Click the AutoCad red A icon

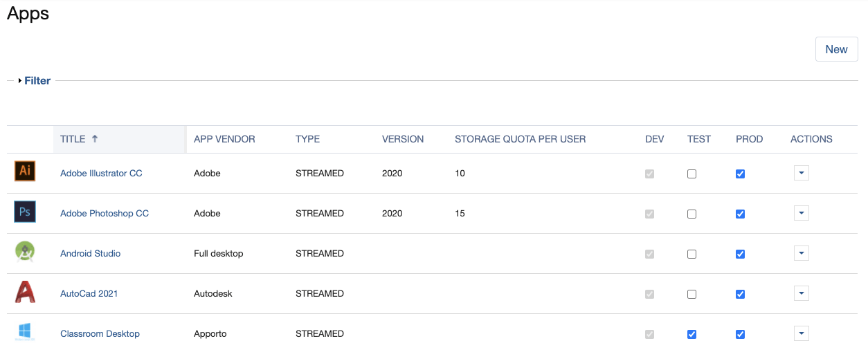tap(25, 292)
